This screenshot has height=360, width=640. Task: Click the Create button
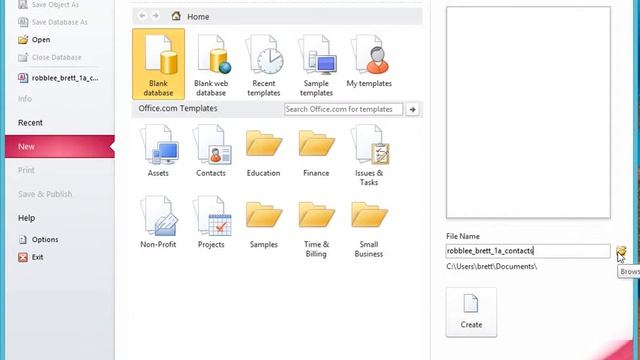(x=471, y=312)
